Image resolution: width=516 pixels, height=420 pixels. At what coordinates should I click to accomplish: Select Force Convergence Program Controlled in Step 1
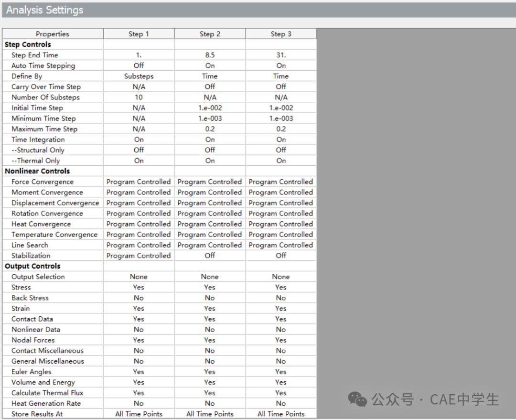click(139, 182)
